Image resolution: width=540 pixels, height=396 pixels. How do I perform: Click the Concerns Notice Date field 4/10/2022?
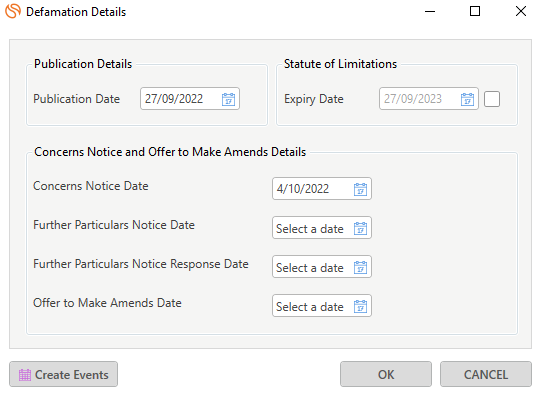322,189
